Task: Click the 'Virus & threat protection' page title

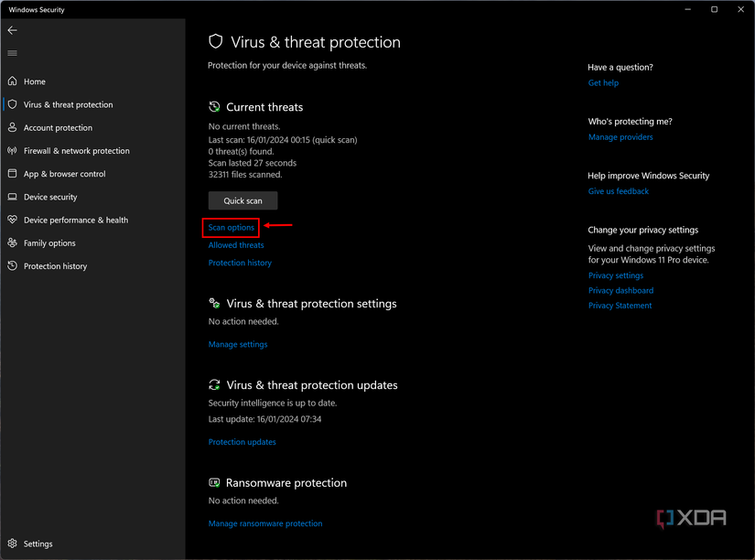Action: [x=316, y=42]
